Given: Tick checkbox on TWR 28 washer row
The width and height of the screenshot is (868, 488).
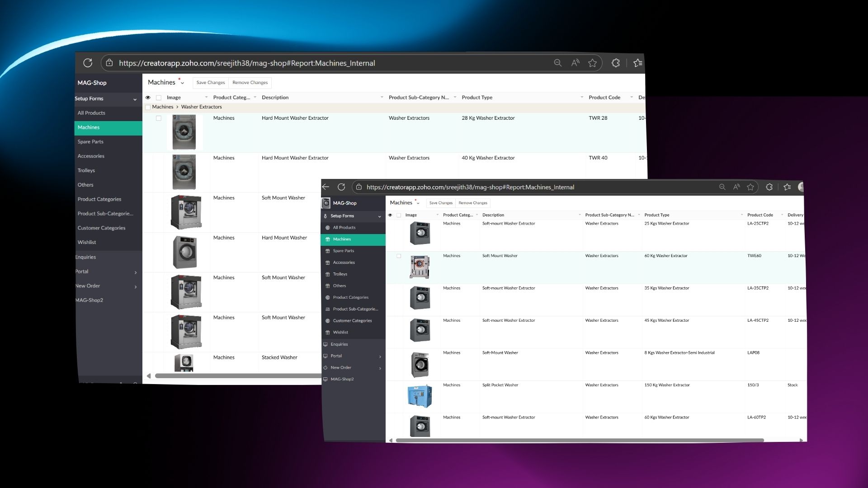Looking at the screenshot, I should click(159, 118).
